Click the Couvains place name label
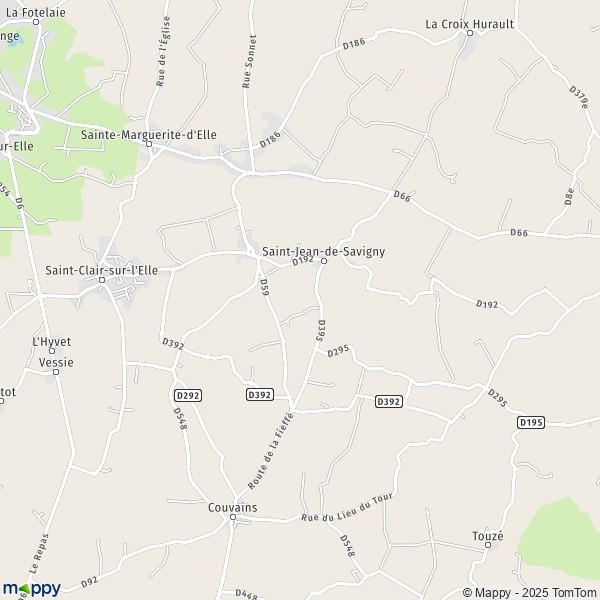Image resolution: width=600 pixels, height=600 pixels. 233,507
